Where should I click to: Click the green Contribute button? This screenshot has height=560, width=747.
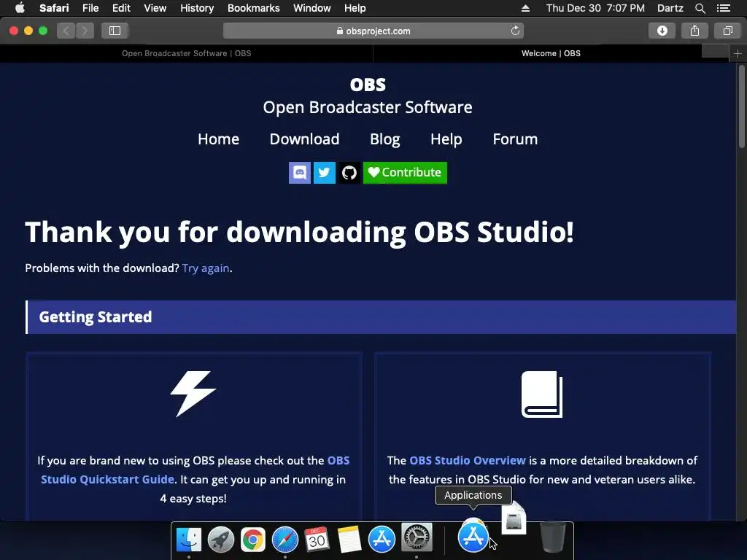[405, 172]
